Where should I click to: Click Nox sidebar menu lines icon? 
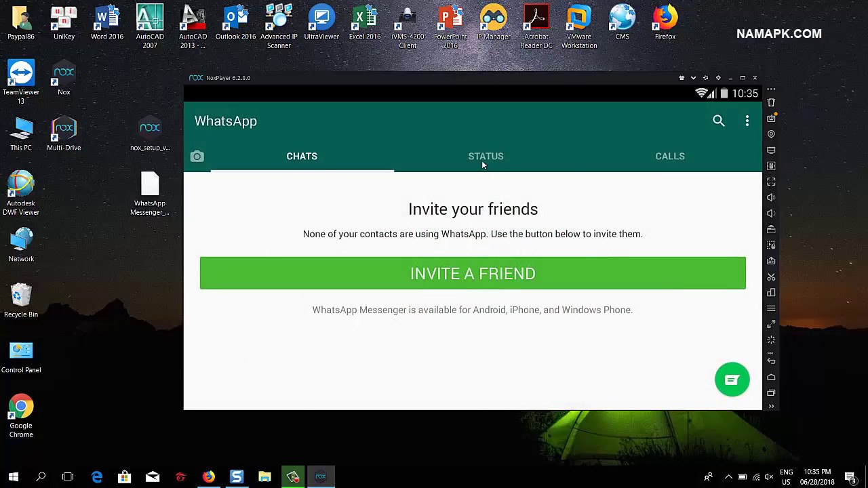[771, 308]
